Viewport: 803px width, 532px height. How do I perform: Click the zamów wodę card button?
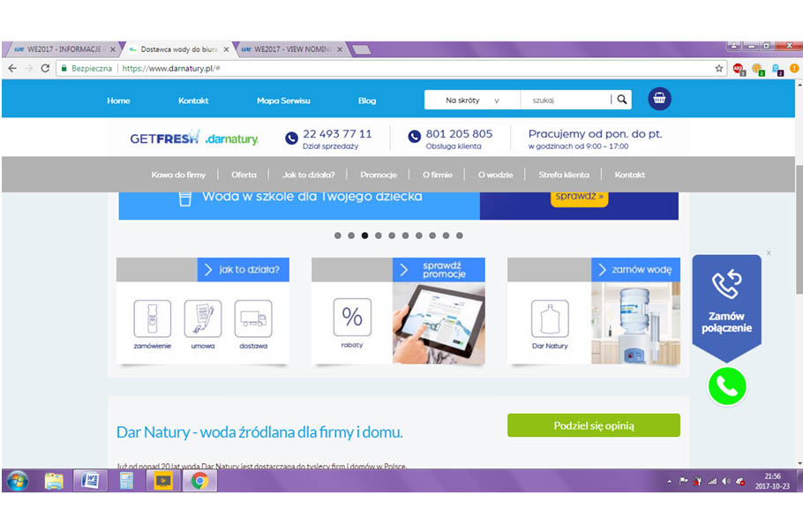coord(635,269)
